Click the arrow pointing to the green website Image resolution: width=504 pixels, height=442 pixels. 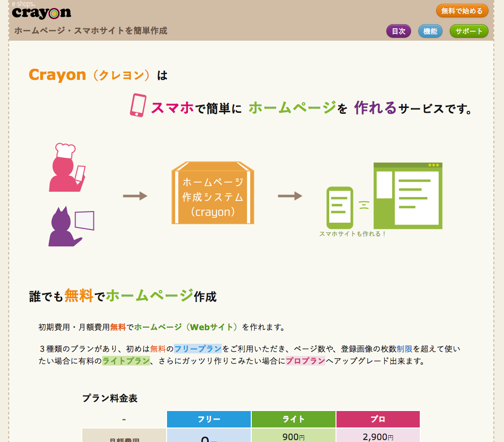290,196
